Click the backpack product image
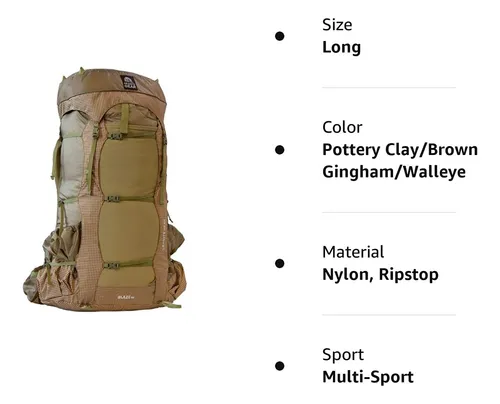The image size is (500, 404). (104, 189)
